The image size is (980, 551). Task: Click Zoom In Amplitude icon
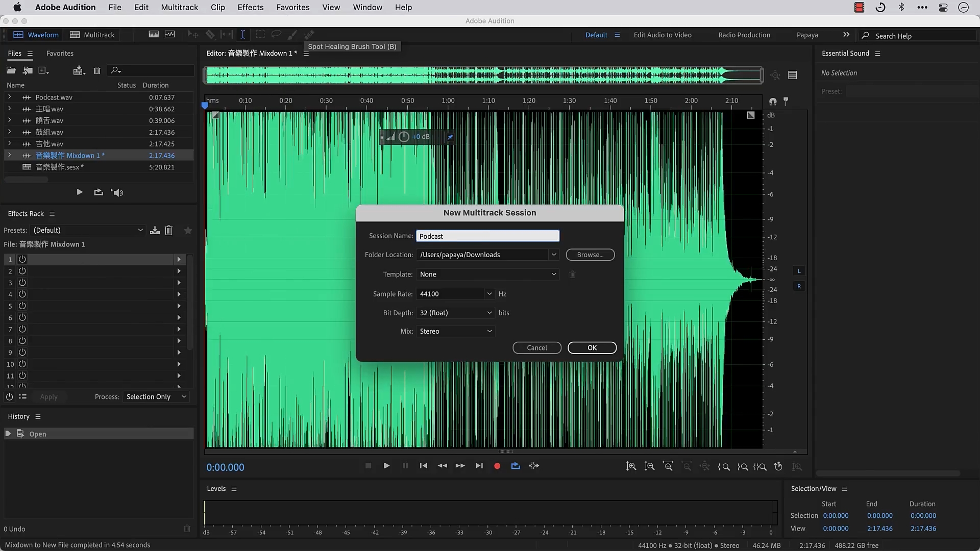[631, 466]
